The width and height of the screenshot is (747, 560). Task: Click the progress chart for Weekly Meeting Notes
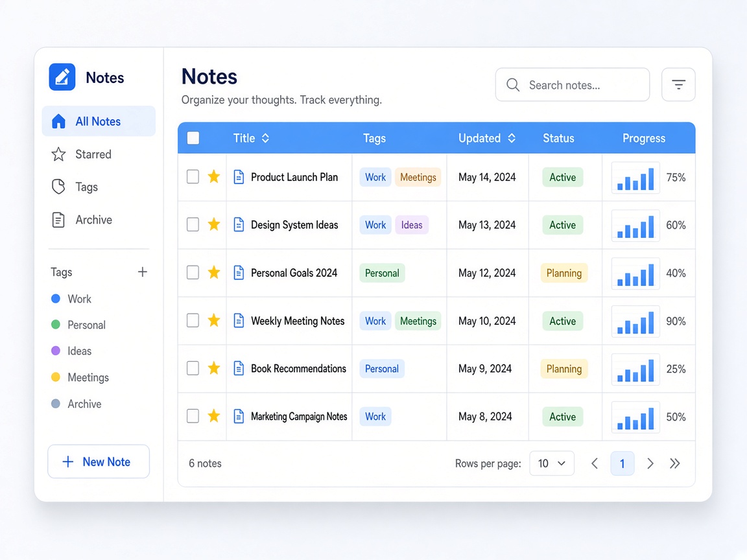(x=635, y=321)
